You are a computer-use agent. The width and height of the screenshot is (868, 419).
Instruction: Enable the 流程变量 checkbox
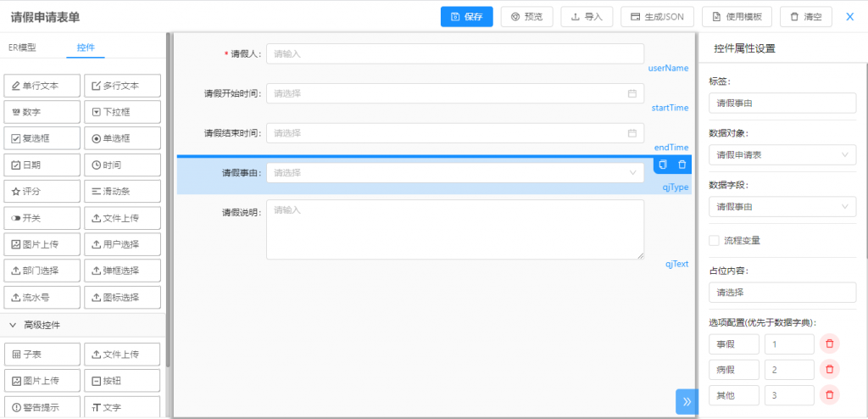click(x=715, y=240)
